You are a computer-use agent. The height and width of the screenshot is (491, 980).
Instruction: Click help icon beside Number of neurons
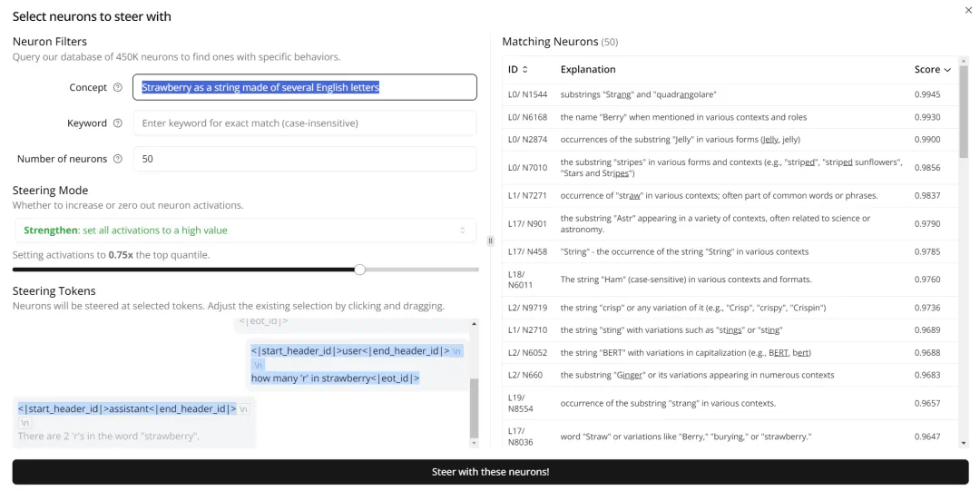point(117,159)
